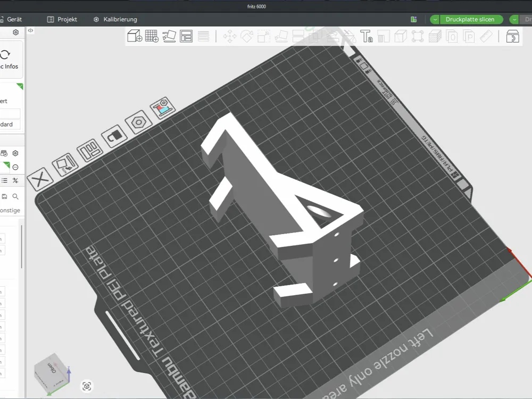Select the paint bucket color painting tool
532x399 pixels.
pyautogui.click(x=349, y=36)
